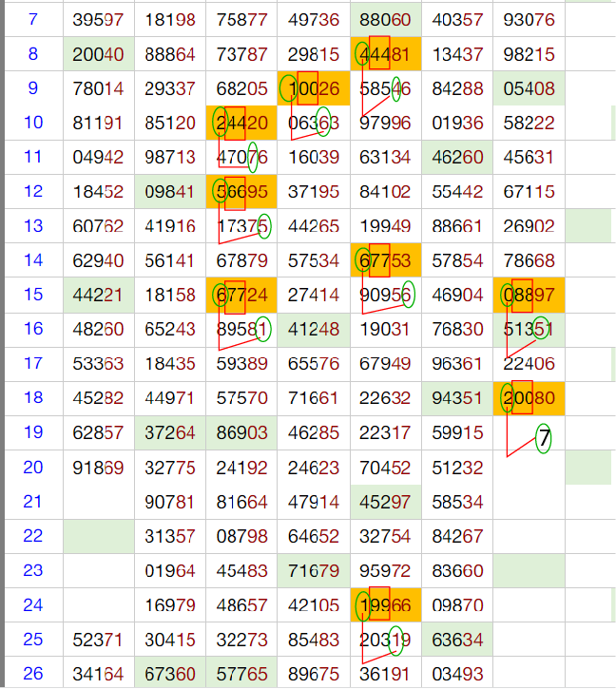Select the highlighted cell 24420
The height and width of the screenshot is (689, 616).
tap(242, 123)
